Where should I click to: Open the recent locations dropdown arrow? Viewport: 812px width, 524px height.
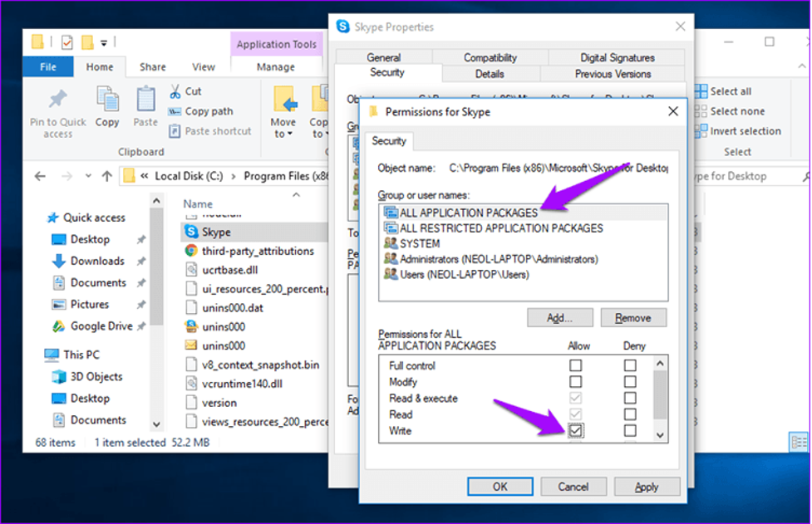pyautogui.click(x=88, y=176)
